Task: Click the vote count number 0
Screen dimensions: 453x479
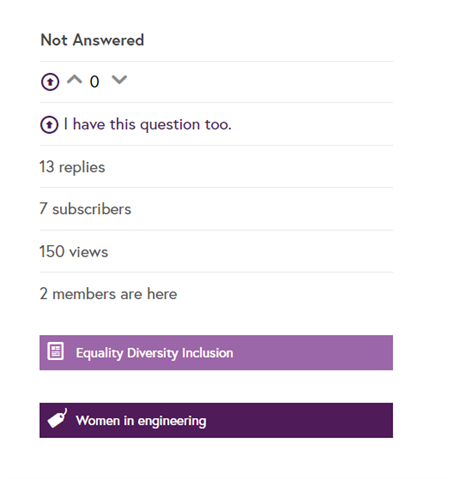Action: tap(94, 82)
